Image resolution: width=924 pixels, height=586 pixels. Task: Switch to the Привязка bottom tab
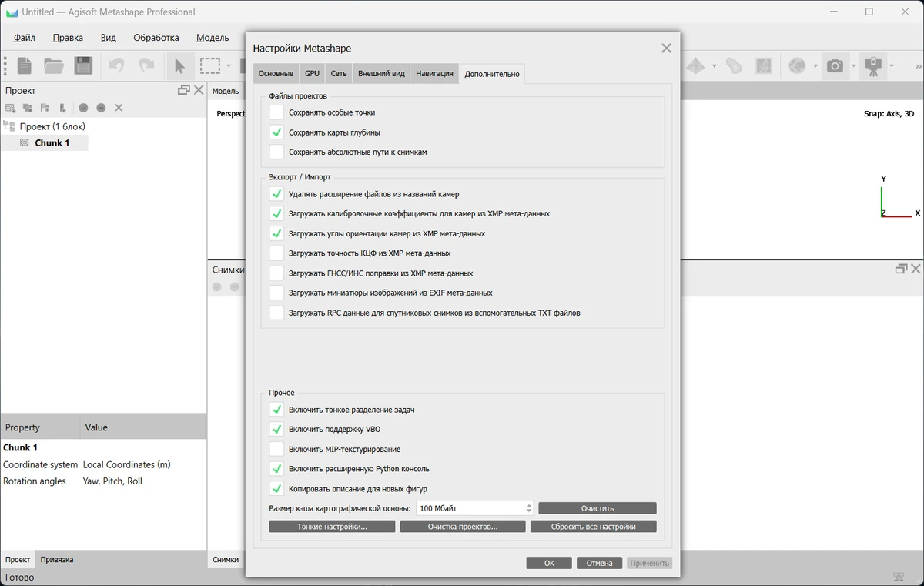(x=57, y=560)
